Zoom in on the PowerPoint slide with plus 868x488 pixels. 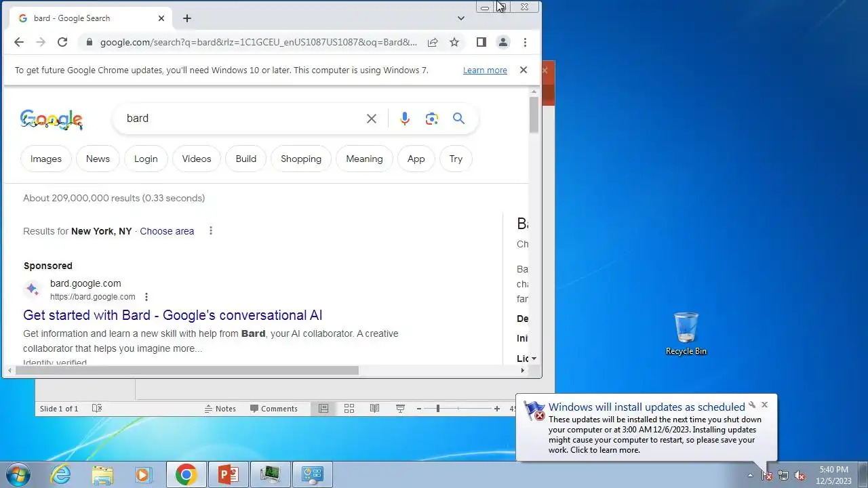tap(497, 409)
